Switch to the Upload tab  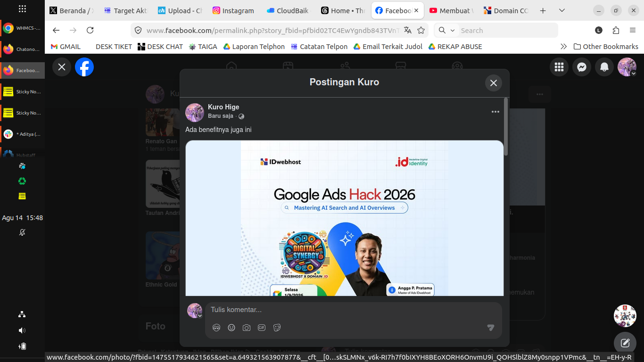[180, 10]
